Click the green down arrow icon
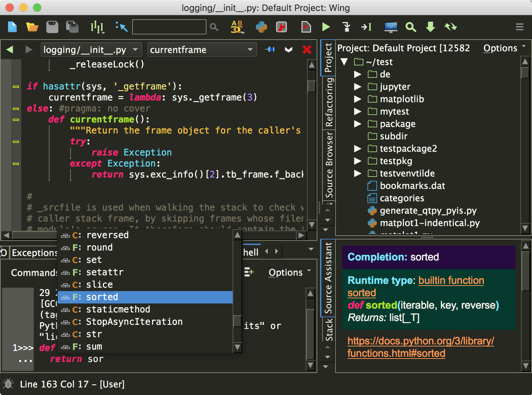This screenshot has height=395, width=532. pos(430,27)
